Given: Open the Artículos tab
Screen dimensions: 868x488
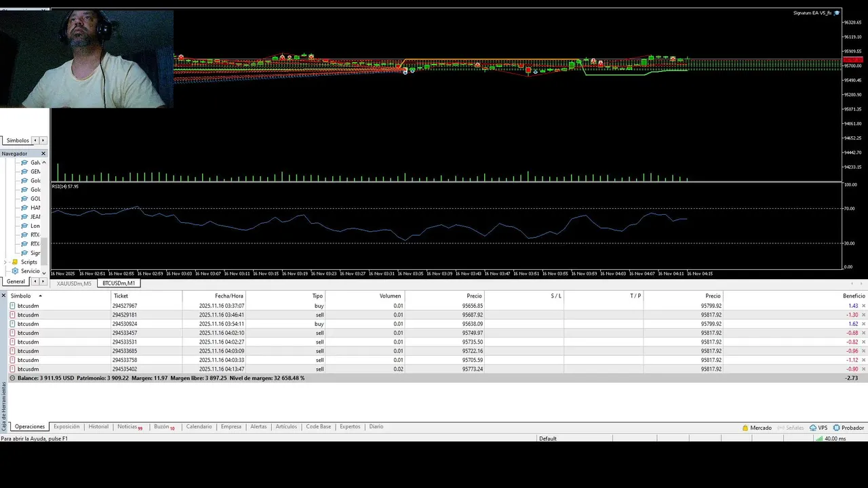Looking at the screenshot, I should pos(286,427).
